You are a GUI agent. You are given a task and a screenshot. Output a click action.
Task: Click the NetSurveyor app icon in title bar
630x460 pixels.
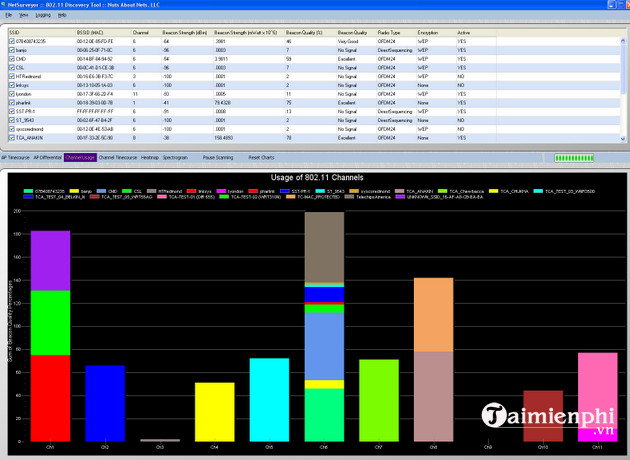(x=4, y=5)
